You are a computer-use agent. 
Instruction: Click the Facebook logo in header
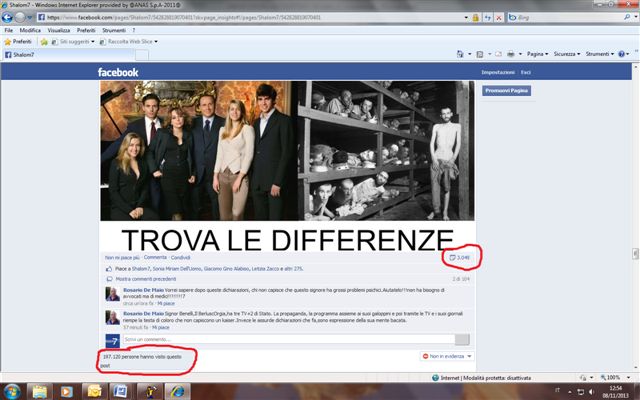[117, 73]
